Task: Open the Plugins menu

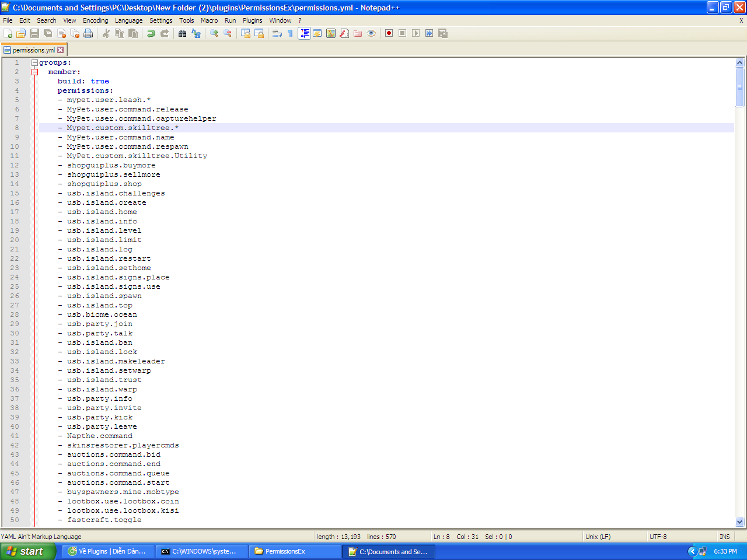Action: click(x=253, y=20)
